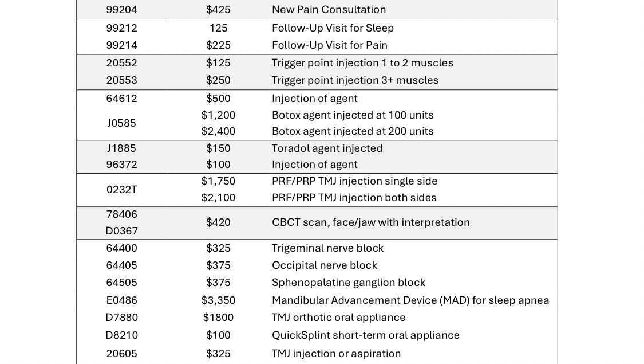Select the "New Pain Consultation" description
The width and height of the screenshot is (644, 364).
(x=329, y=10)
